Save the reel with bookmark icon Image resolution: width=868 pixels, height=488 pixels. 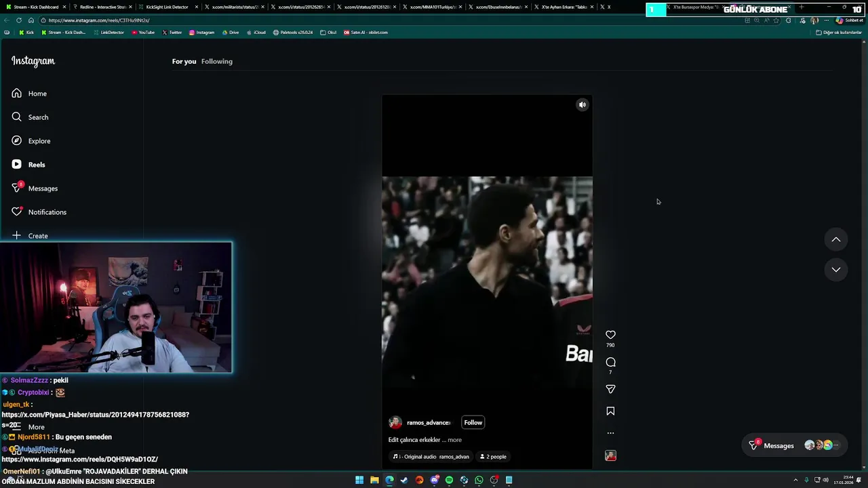click(610, 411)
